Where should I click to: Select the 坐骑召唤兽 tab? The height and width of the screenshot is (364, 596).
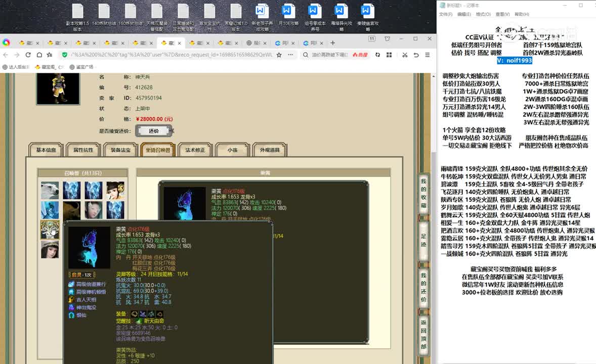click(158, 150)
